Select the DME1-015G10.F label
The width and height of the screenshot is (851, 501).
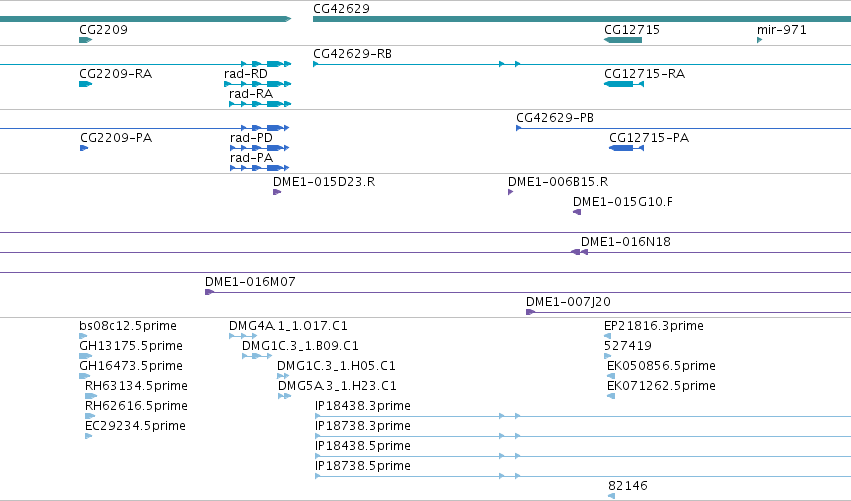pyautogui.click(x=623, y=201)
